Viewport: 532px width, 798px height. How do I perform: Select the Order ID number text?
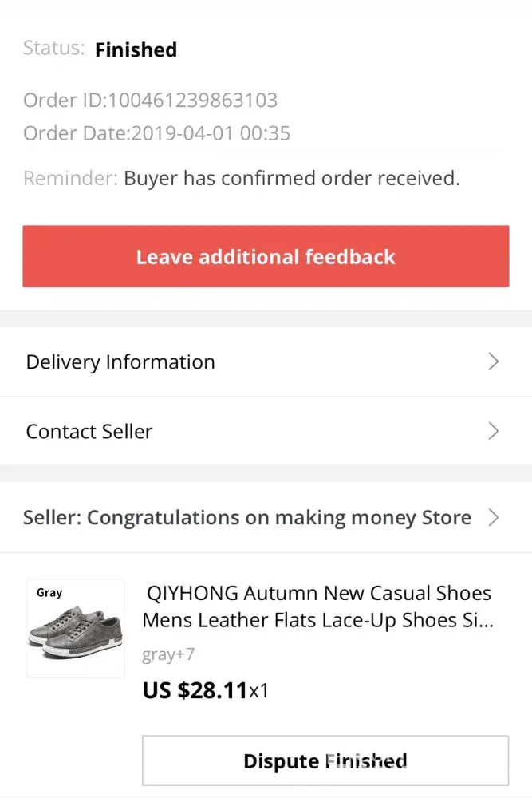pyautogui.click(x=192, y=101)
